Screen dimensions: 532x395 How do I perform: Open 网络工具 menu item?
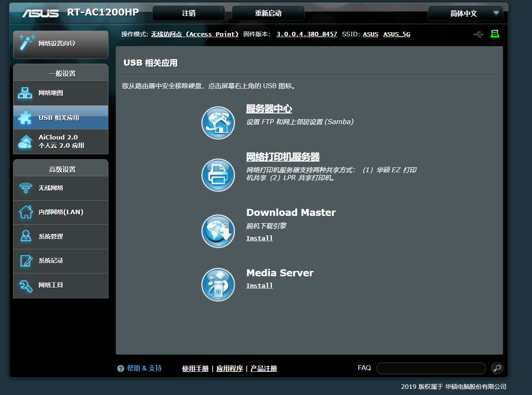(61, 285)
